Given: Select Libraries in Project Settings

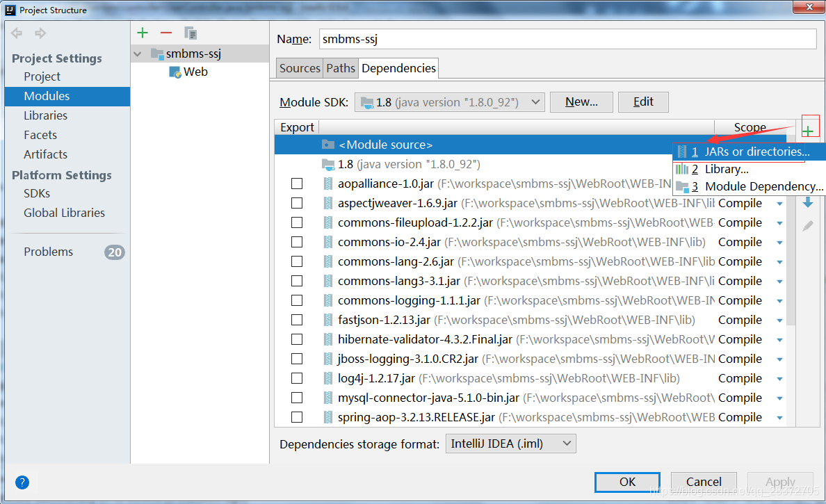Looking at the screenshot, I should (x=67, y=115).
